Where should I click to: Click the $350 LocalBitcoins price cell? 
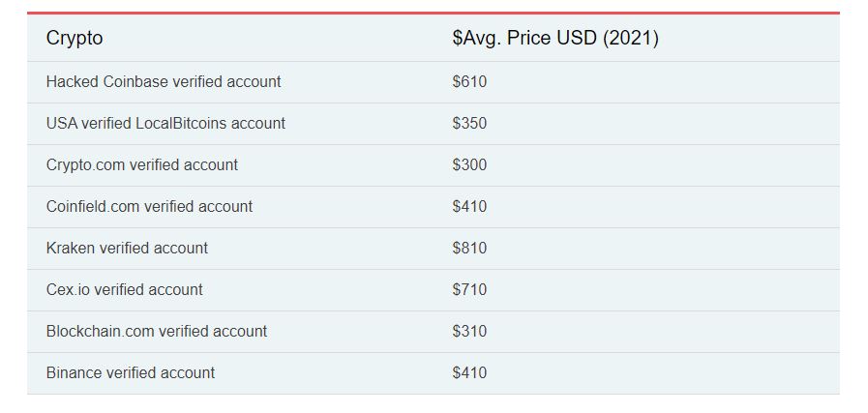coord(469,123)
